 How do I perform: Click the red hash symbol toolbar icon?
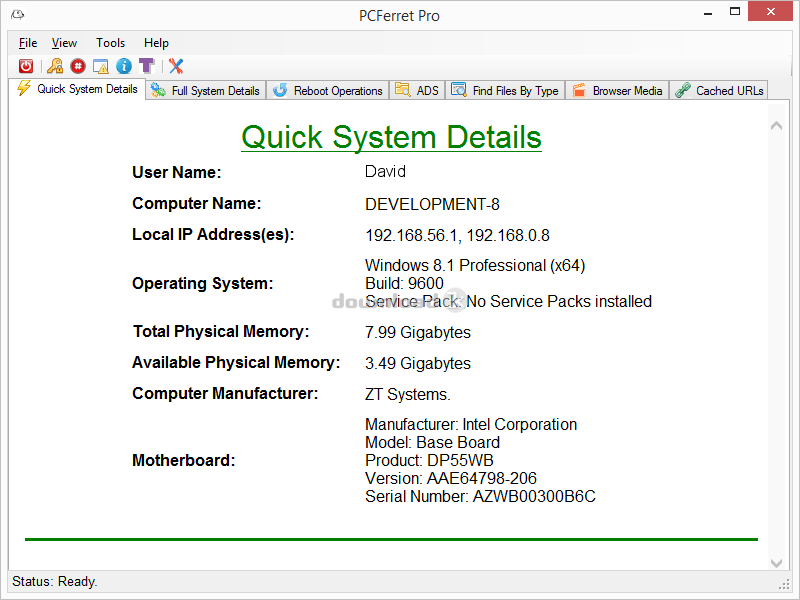pos(78,66)
